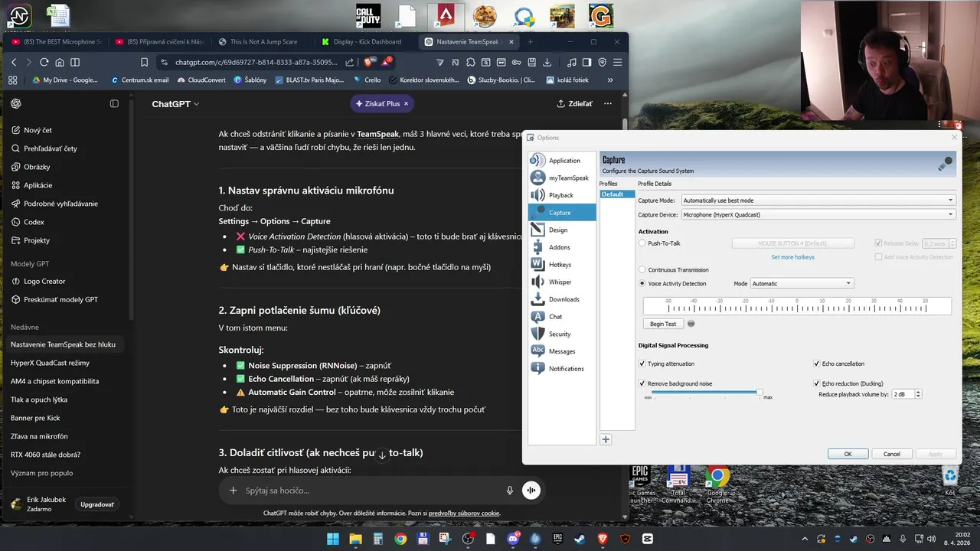Click OK in the Options dialog
The image size is (980, 551).
pyautogui.click(x=848, y=454)
